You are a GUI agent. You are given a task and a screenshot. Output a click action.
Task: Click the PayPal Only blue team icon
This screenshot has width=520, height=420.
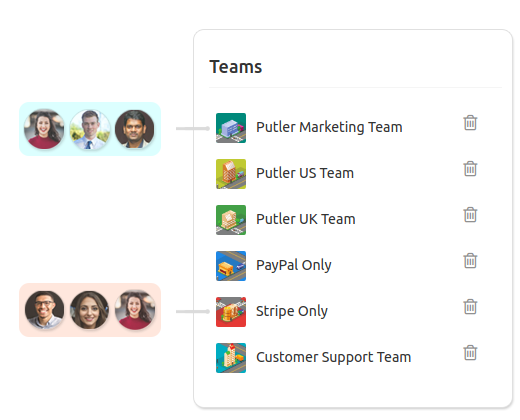pos(231,266)
